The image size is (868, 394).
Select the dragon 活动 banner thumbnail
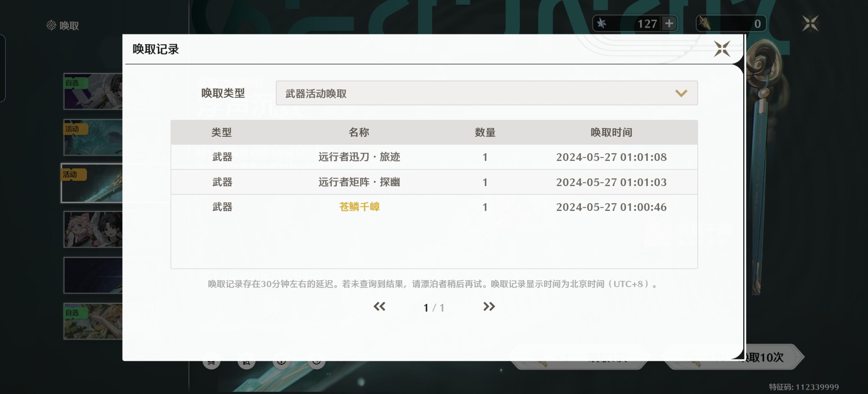(x=93, y=137)
